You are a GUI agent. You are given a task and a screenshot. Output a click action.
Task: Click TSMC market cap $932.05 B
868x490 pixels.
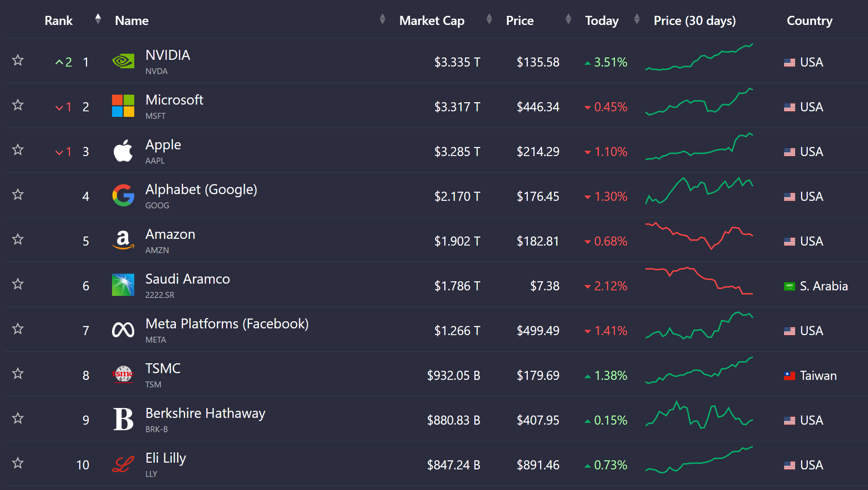click(x=453, y=376)
